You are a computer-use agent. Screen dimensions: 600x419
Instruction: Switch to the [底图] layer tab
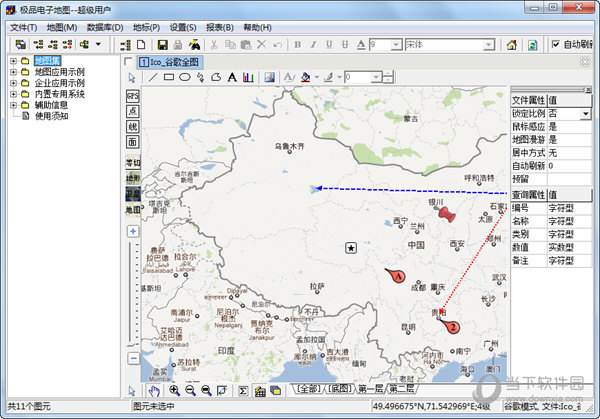340,389
